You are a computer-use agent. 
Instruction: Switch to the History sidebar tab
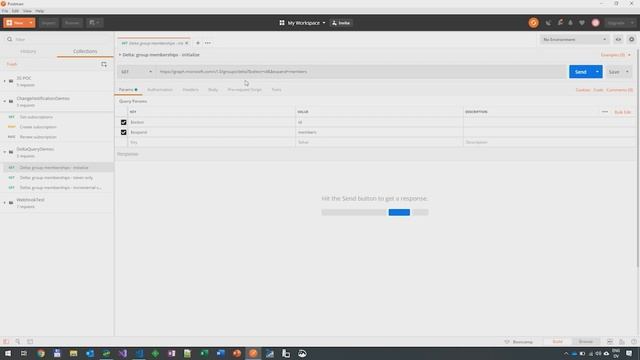pyautogui.click(x=28, y=51)
